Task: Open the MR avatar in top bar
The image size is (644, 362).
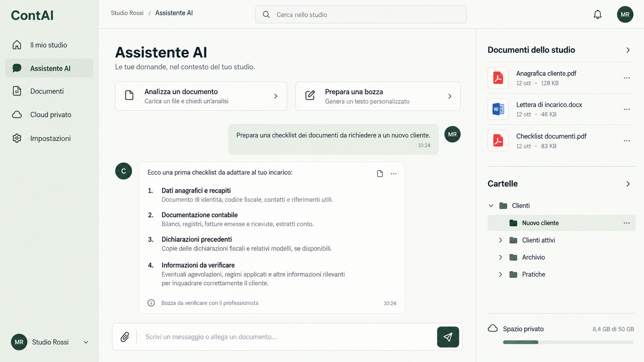Action: (x=625, y=15)
